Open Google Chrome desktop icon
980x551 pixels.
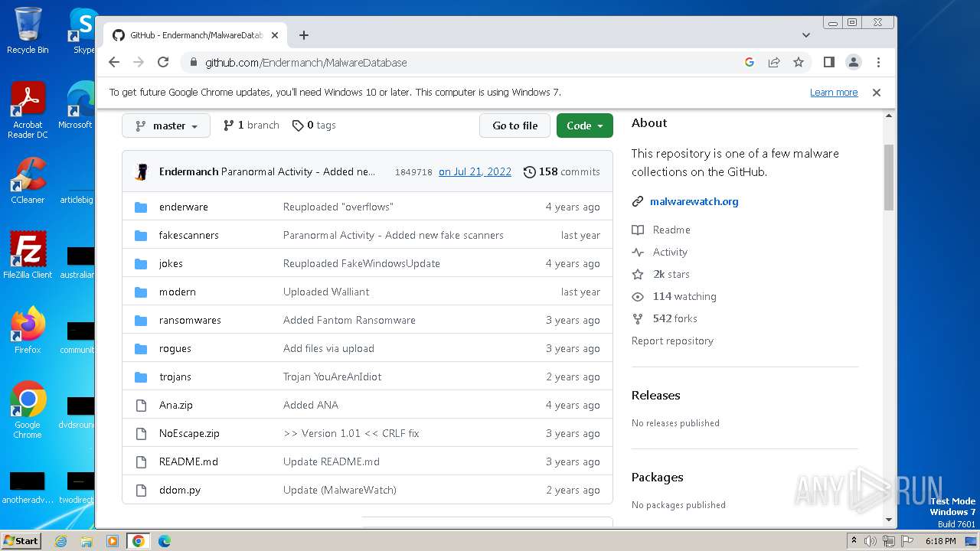click(x=28, y=410)
